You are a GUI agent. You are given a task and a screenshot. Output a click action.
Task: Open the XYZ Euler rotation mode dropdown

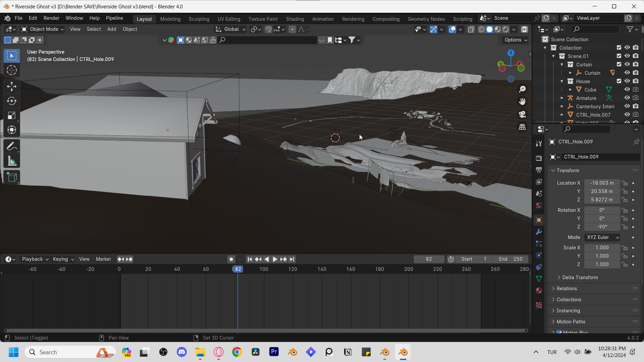(602, 237)
